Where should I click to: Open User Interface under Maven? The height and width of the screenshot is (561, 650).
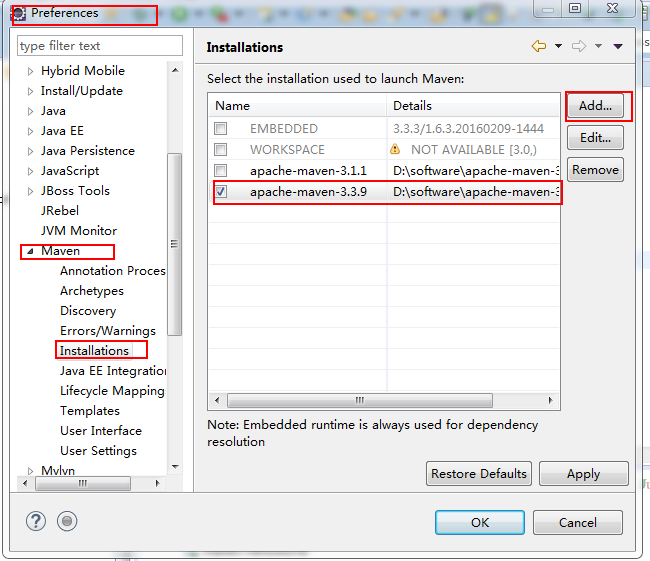[101, 430]
